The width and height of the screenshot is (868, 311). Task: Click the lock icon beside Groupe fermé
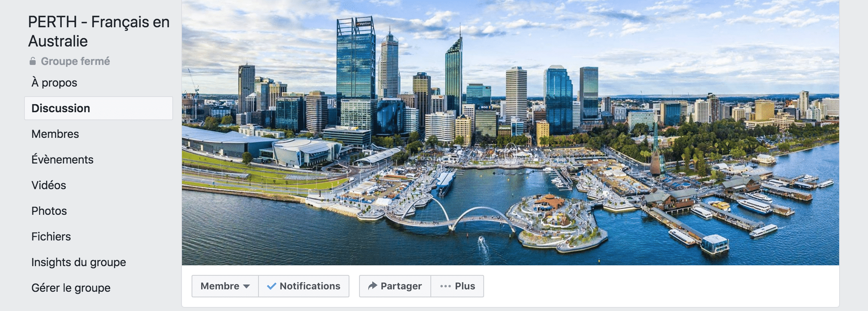click(x=33, y=61)
